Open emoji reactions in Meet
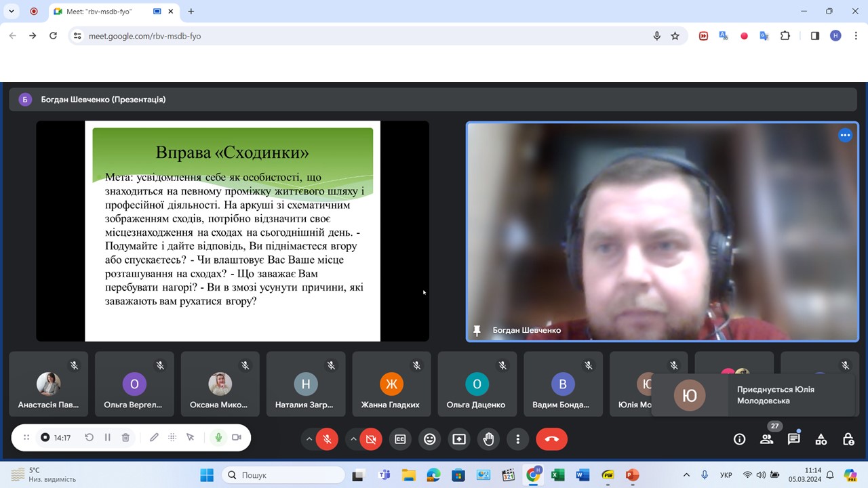The height and width of the screenshot is (488, 868). pos(429,439)
